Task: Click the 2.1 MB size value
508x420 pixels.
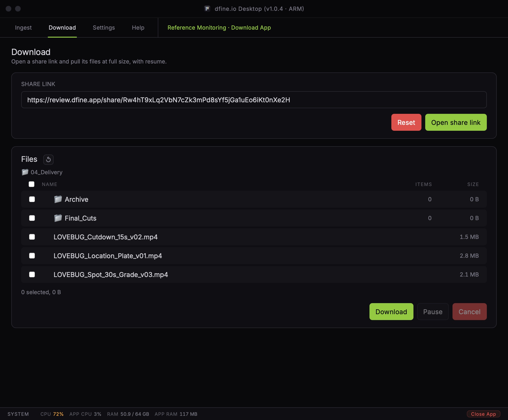Action: pos(469,274)
